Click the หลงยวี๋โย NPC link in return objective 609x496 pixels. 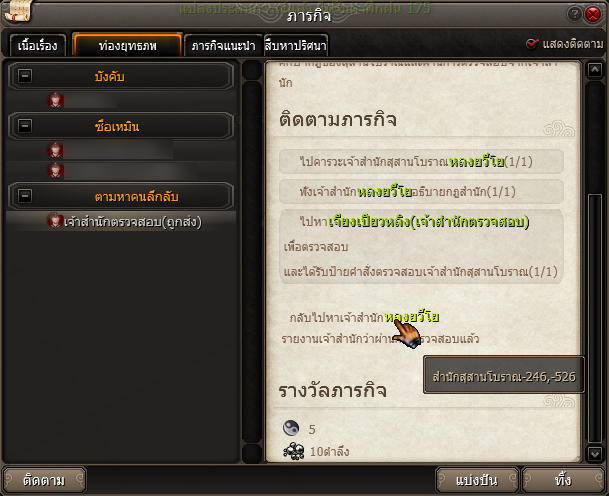[x=412, y=317]
